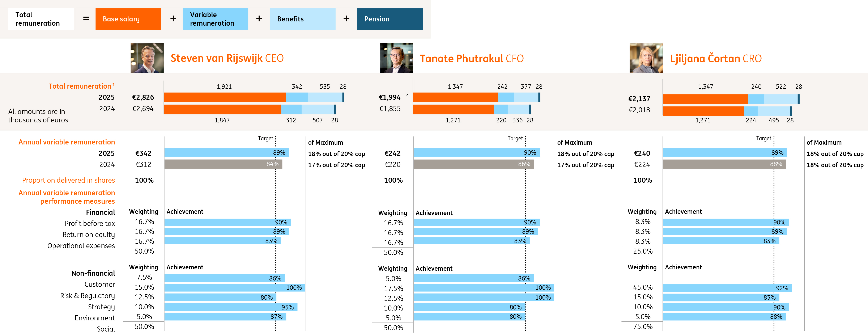This screenshot has width=868, height=333.
Task: Select Ljiljana Čortan's portrait photo
Action: coord(646,58)
